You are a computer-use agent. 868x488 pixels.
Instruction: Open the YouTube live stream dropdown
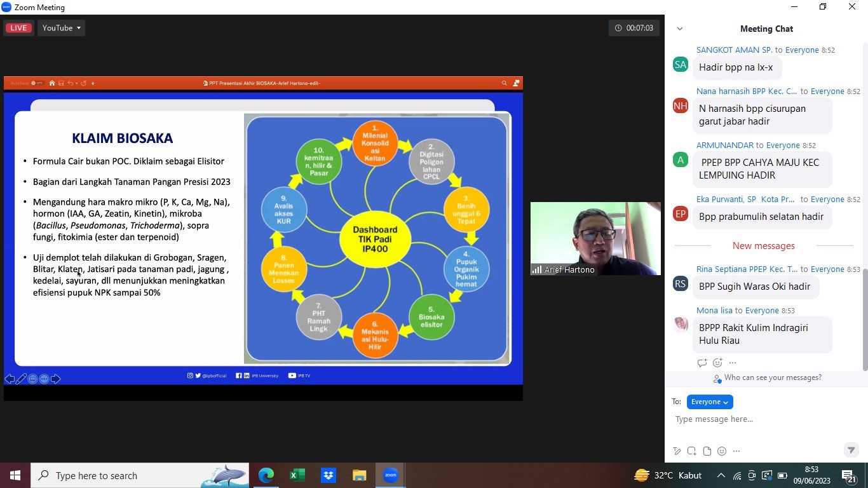coord(61,28)
